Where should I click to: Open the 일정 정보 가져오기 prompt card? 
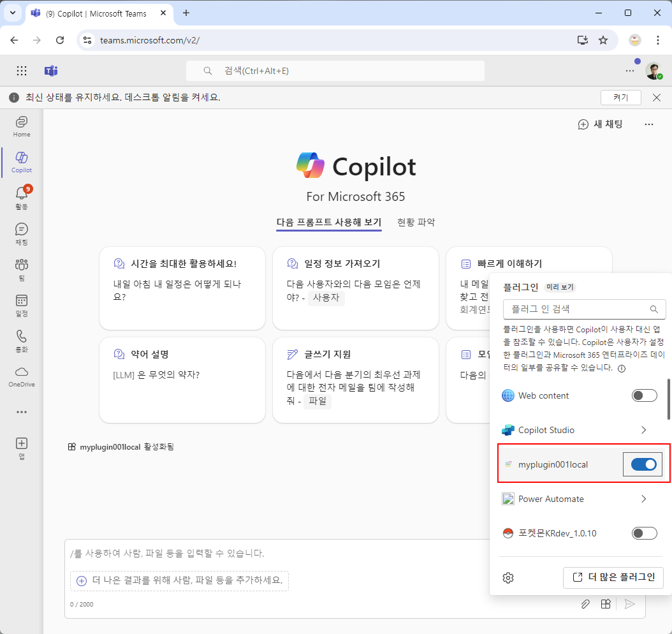coord(356,288)
